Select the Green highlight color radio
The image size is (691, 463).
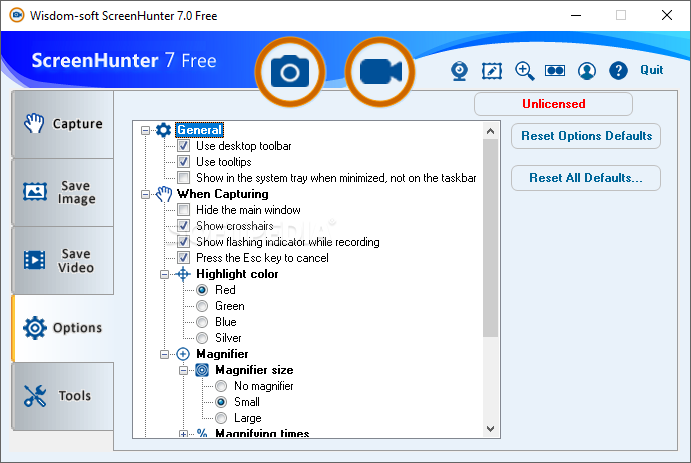point(202,306)
